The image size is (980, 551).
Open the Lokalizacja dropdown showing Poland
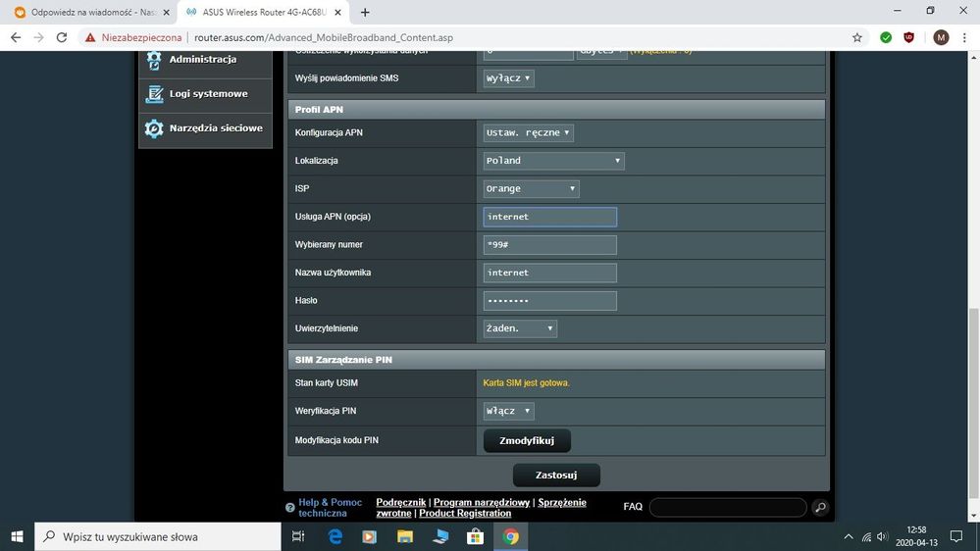(554, 161)
